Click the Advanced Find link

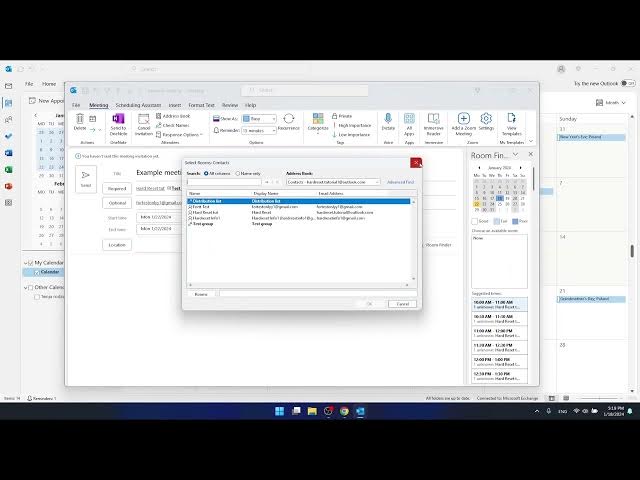pyautogui.click(x=400, y=182)
